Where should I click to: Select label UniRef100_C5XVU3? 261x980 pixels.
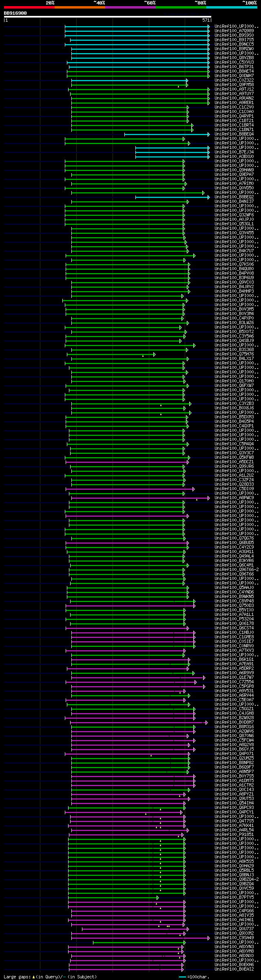pos(234,62)
